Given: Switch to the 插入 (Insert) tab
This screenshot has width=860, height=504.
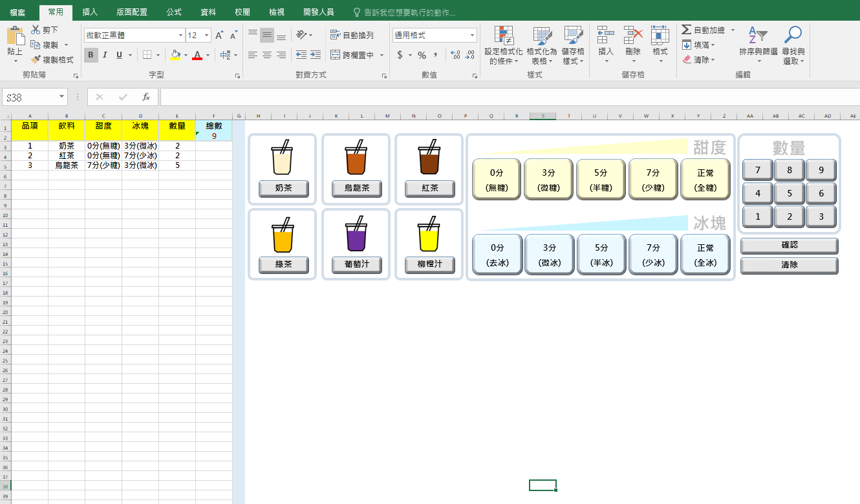Looking at the screenshot, I should tap(91, 12).
